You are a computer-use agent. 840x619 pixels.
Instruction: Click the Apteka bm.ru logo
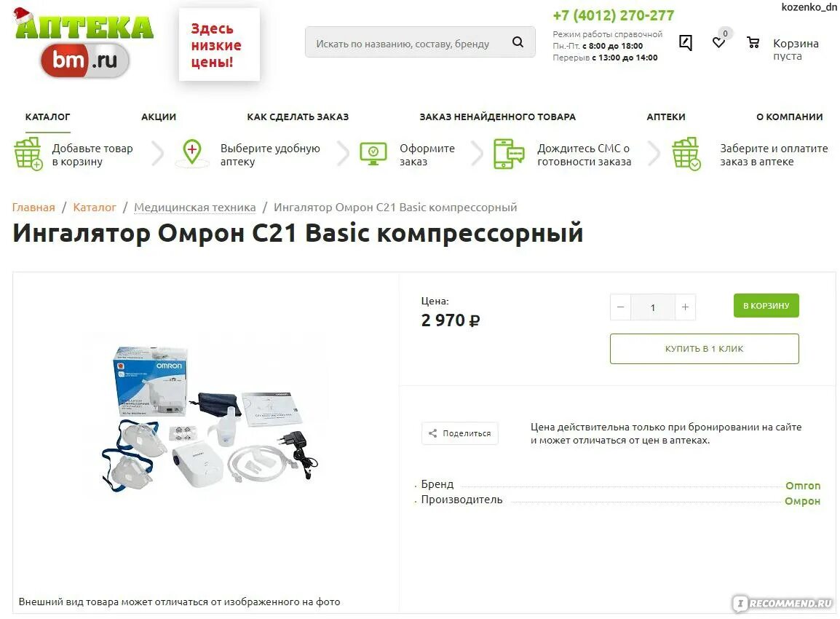[x=84, y=44]
